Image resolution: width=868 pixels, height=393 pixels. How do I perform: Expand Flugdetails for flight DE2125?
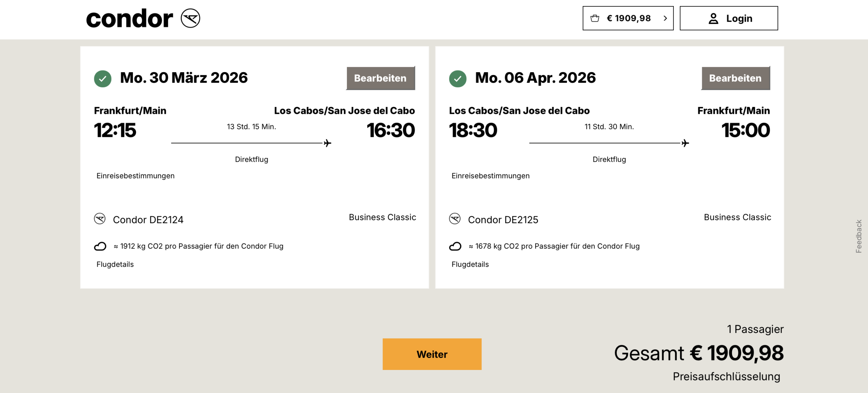point(470,264)
